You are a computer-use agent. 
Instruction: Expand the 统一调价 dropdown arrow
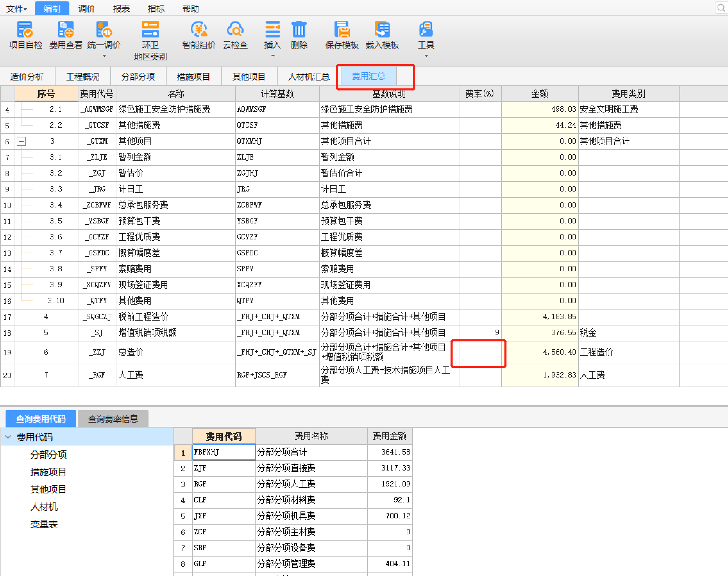click(104, 56)
